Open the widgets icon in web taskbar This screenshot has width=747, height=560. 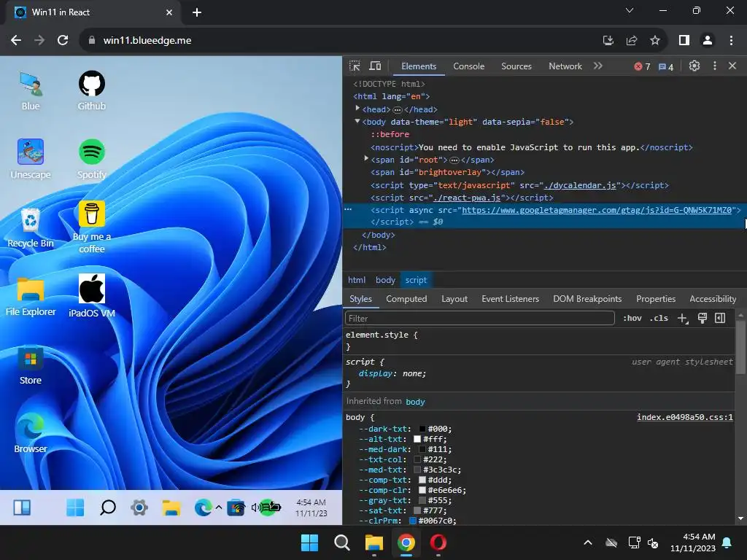tap(22, 507)
